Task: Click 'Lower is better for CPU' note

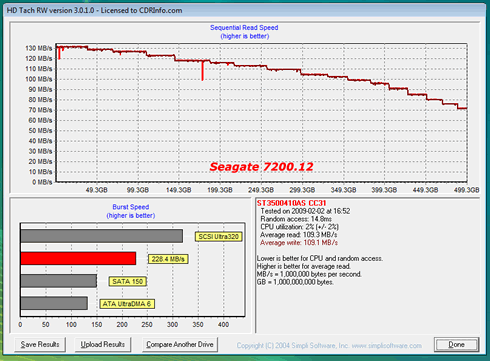Action: click(x=320, y=258)
